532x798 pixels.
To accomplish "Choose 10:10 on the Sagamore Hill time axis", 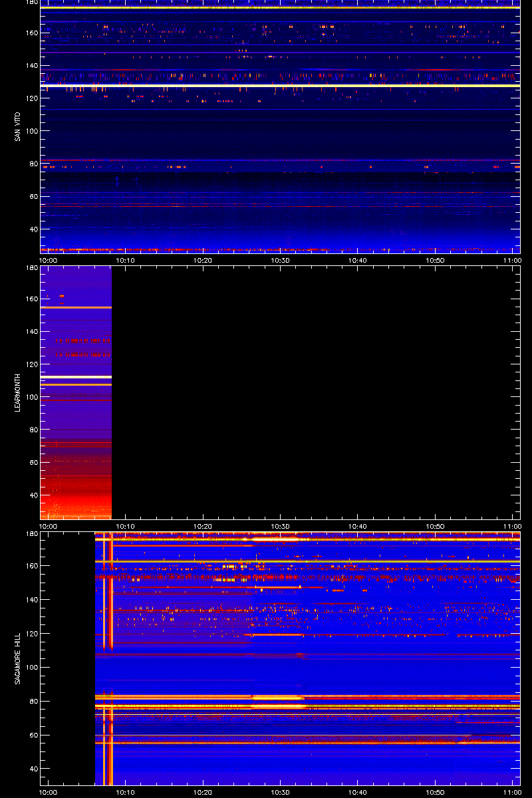I will tap(126, 792).
